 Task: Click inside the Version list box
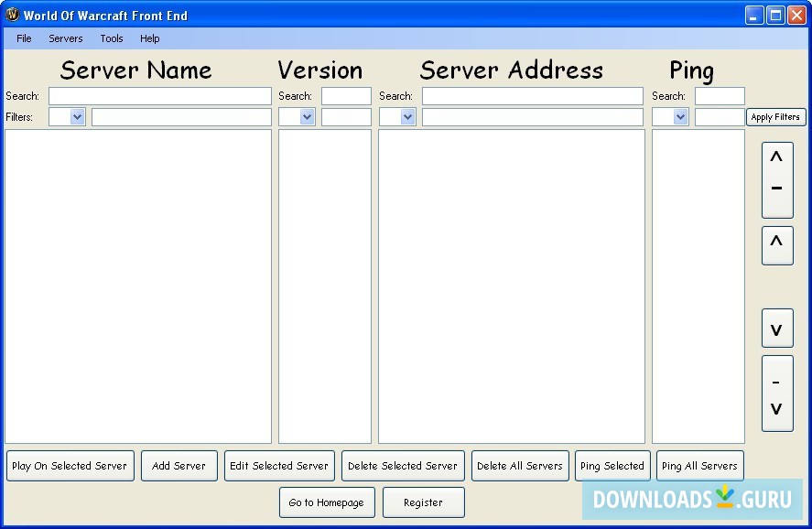tap(325, 286)
